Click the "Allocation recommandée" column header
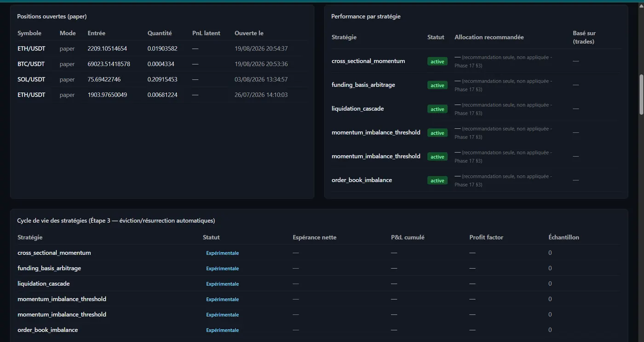Image resolution: width=644 pixels, height=342 pixels. (x=489, y=37)
